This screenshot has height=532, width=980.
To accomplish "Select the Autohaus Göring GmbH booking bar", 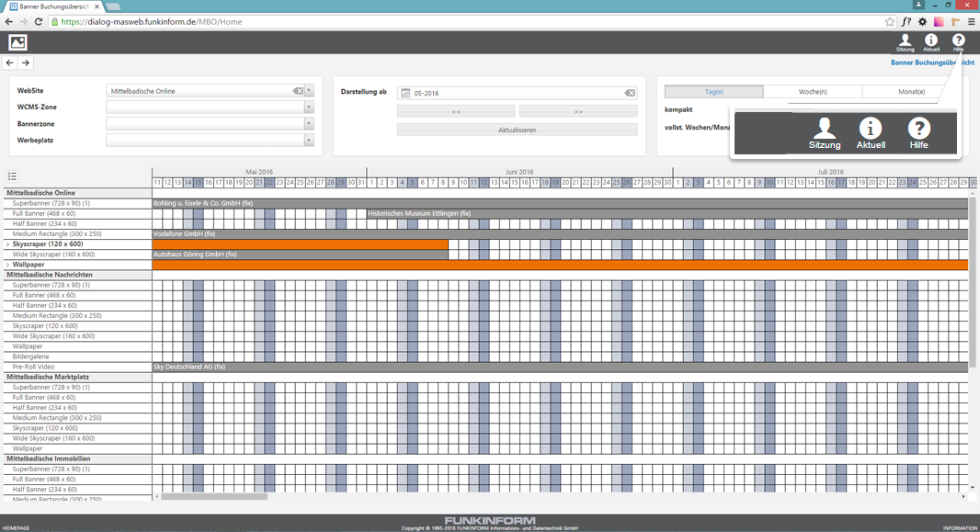I will [300, 255].
